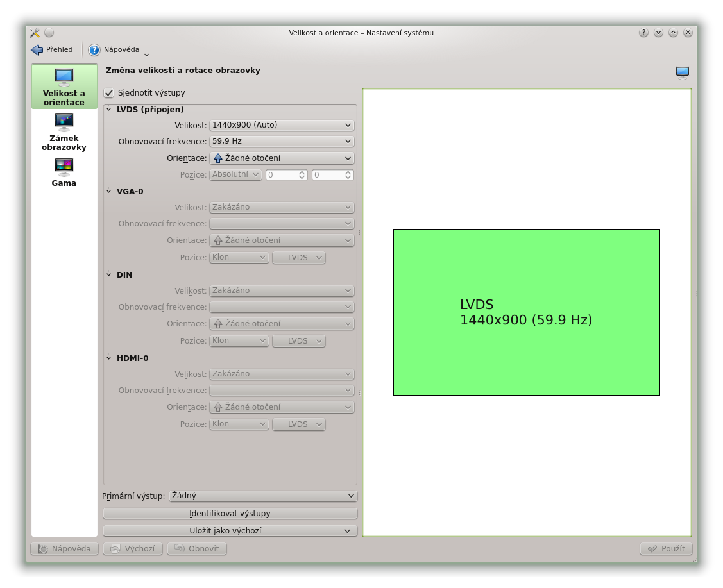
Task: Uncheck the Sjednotit výstupy checkbox
Action: 109,93
